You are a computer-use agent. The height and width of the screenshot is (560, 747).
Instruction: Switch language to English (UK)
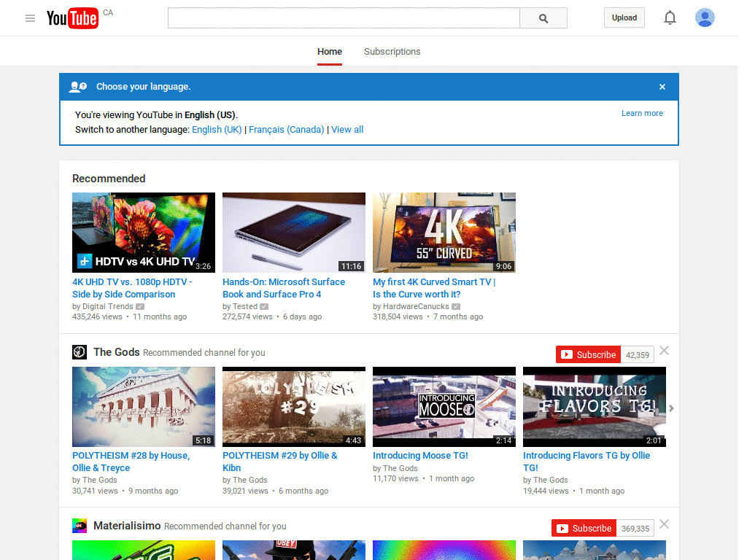(x=217, y=130)
